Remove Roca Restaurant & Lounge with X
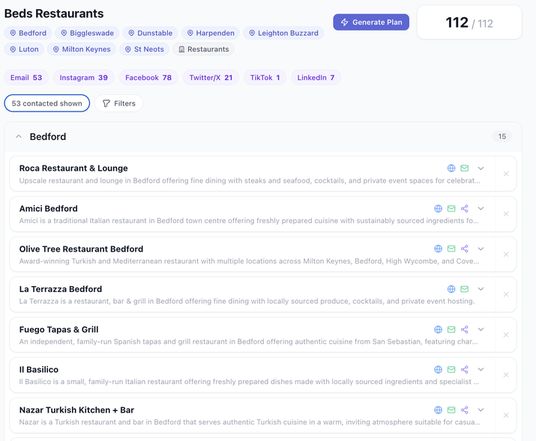This screenshot has width=536, height=441. pos(506,174)
